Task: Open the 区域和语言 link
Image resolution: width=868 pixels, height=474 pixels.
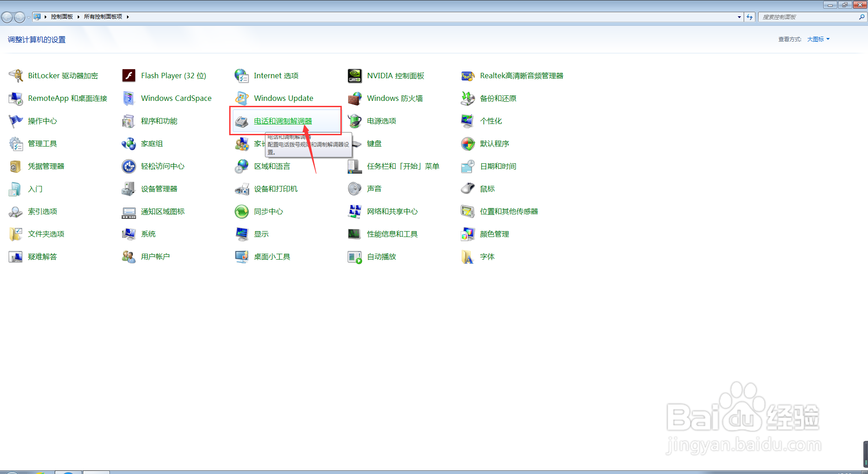Action: 272,166
